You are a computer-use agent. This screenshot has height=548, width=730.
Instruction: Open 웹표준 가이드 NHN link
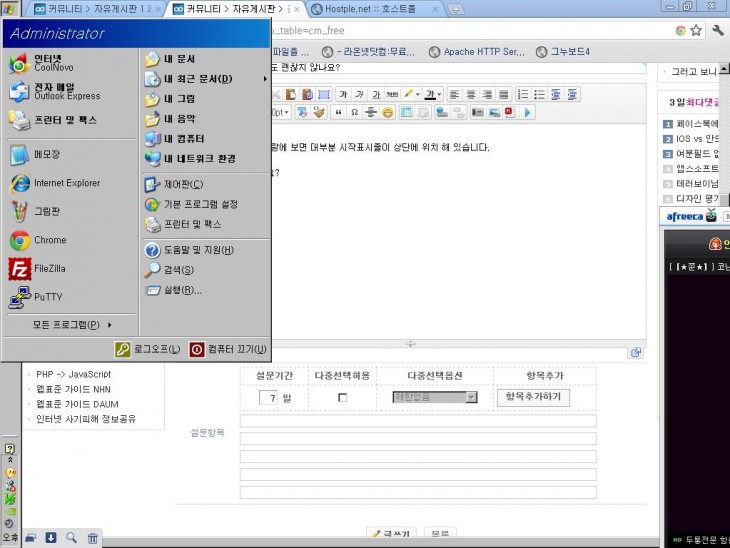click(x=74, y=389)
